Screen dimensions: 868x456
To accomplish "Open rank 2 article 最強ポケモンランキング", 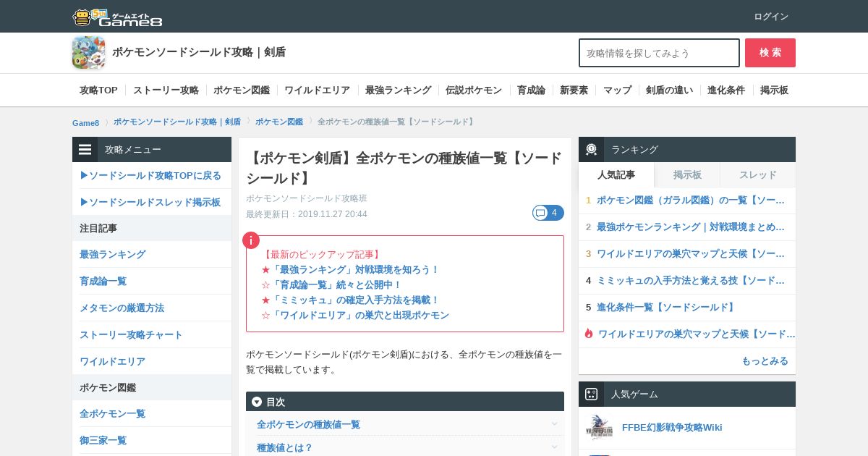I will 691,227.
